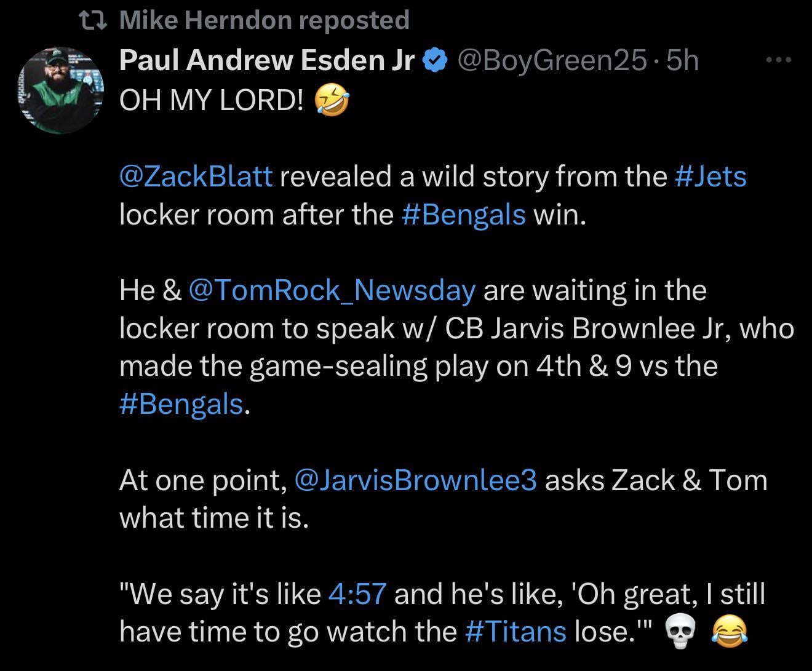Viewport: 812px width, 671px height.
Task: Click the repost arrows icon above the tweet
Action: click(x=94, y=20)
